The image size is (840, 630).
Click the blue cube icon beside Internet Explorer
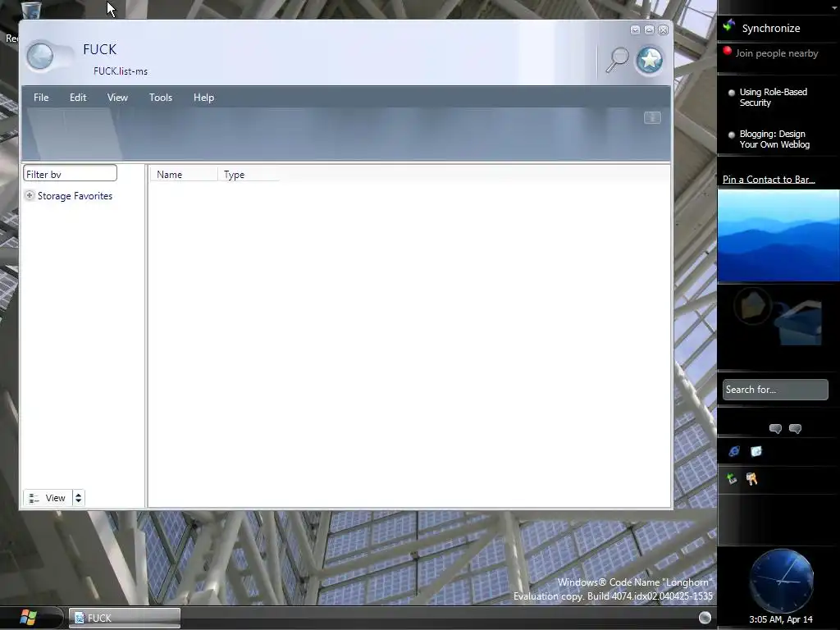tap(756, 451)
